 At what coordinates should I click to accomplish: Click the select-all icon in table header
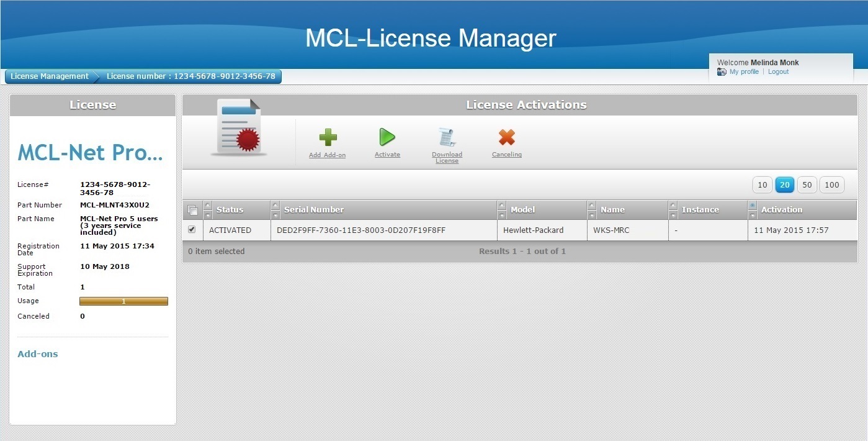[192, 210]
